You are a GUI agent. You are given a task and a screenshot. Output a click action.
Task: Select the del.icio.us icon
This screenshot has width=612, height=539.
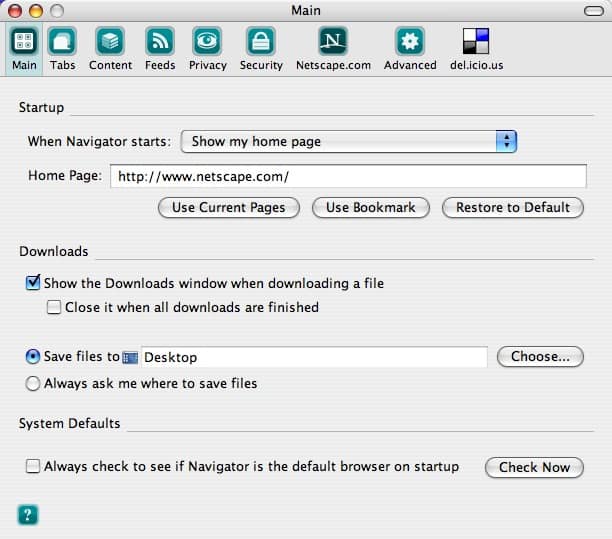click(x=476, y=42)
